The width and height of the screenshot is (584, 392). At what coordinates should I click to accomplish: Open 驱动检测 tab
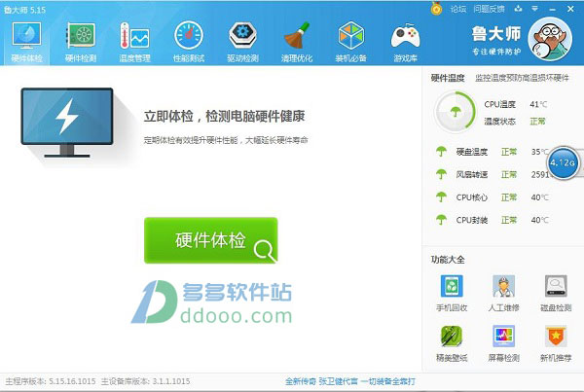coord(242,42)
